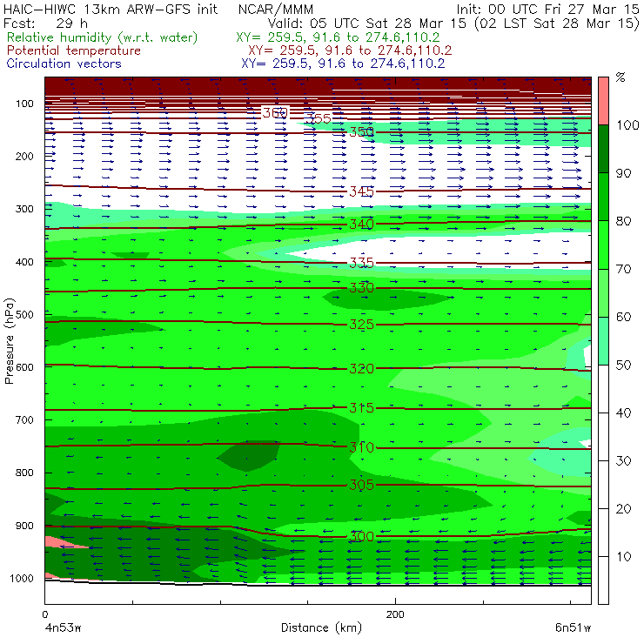The image size is (644, 644).
Task: Select the 315 contour label
Action: 361,408
